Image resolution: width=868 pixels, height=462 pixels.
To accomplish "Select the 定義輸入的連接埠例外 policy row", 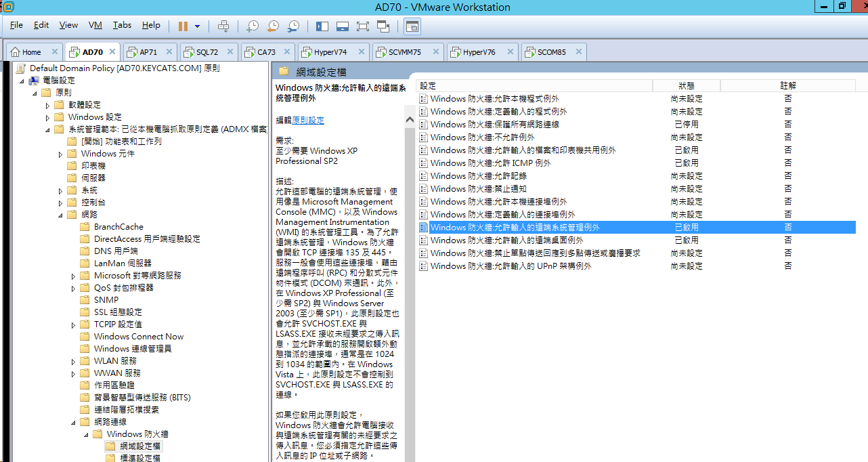I will coord(636,215).
